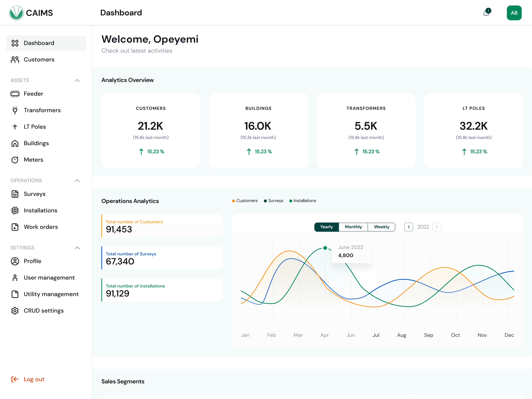Click the Installations chip icon
Image resolution: width=532 pixels, height=399 pixels.
pos(15,210)
